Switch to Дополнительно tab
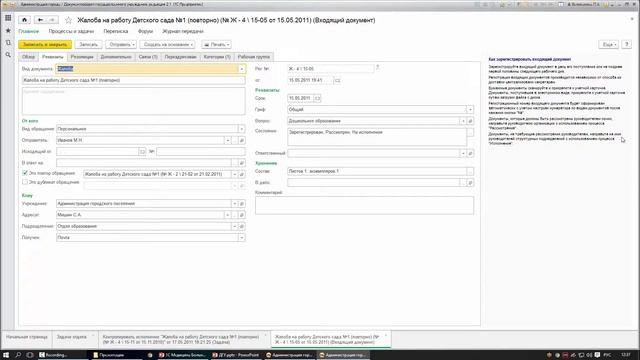The height and width of the screenshot is (360, 640). click(x=116, y=57)
